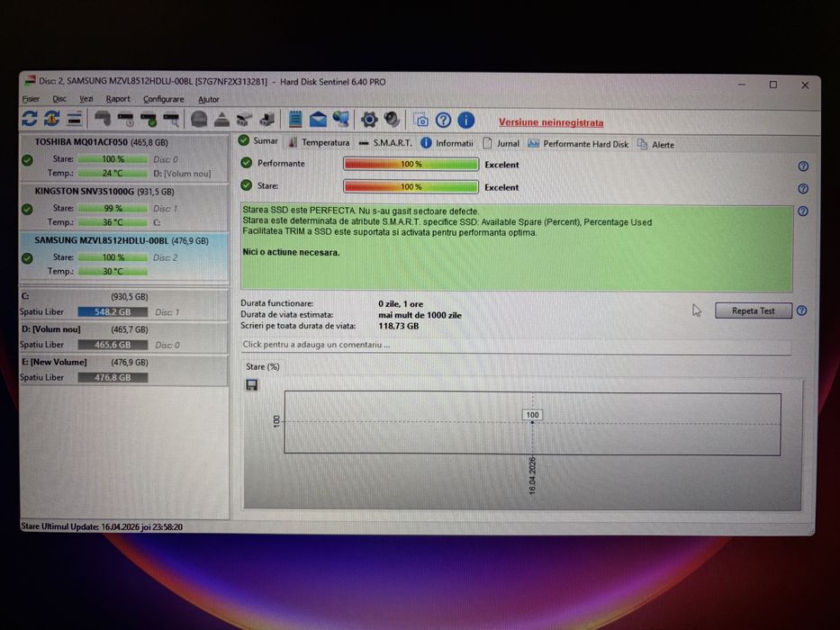840x630 pixels.
Task: Click the Stare Ultimul Update status bar text
Action: 102,526
